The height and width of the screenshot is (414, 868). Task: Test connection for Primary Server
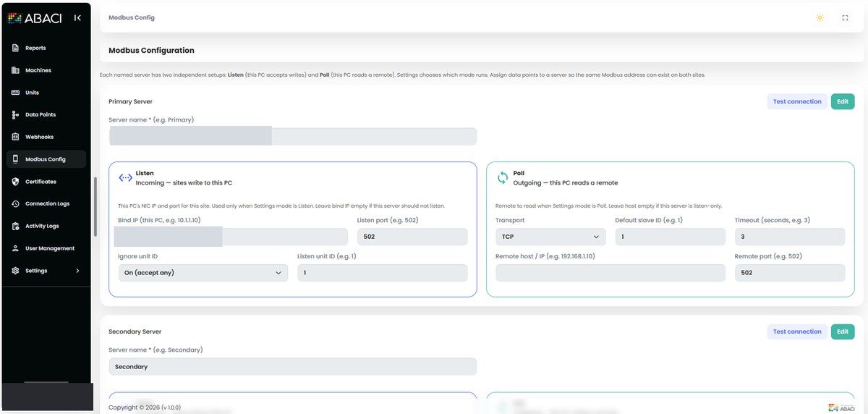tap(797, 101)
